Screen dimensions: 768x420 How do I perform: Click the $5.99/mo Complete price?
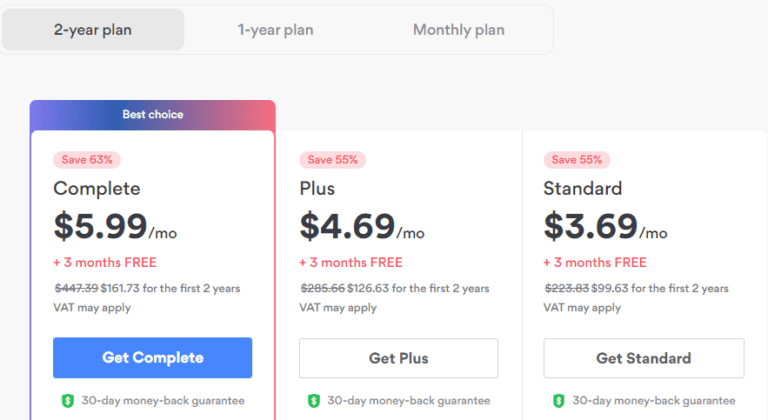pyautogui.click(x=115, y=227)
